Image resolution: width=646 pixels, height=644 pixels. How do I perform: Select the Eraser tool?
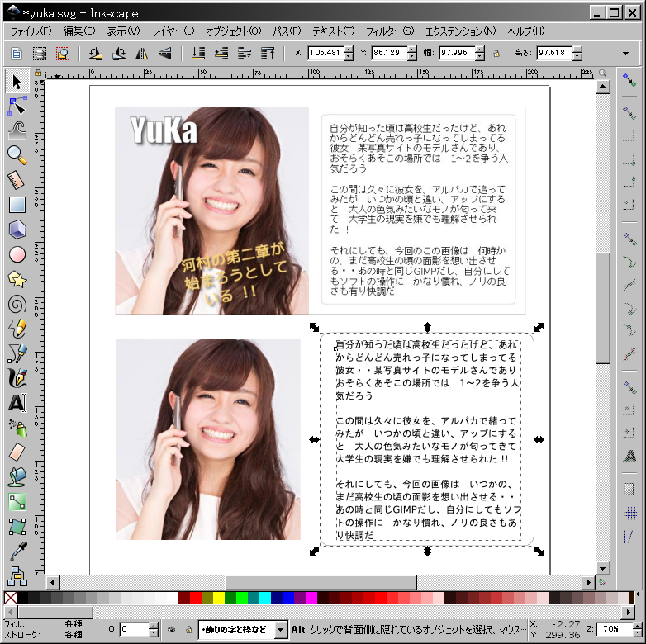pyautogui.click(x=17, y=452)
